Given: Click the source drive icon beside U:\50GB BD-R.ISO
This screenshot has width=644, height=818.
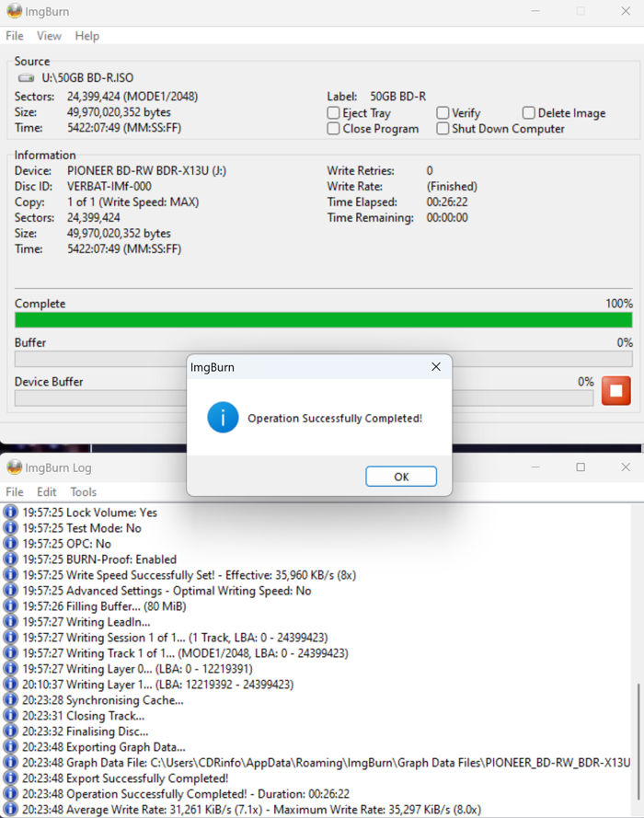Looking at the screenshot, I should (x=26, y=78).
